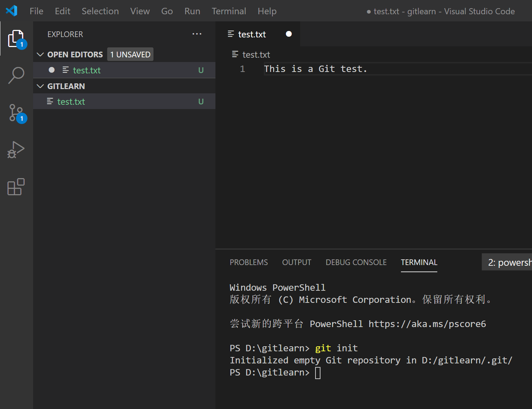Open the Search view icon
The height and width of the screenshot is (409, 532).
[16, 76]
